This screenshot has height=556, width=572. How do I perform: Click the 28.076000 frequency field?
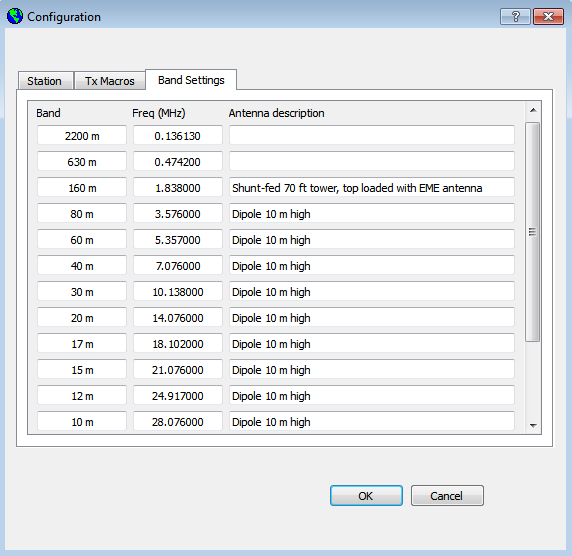[178, 421]
